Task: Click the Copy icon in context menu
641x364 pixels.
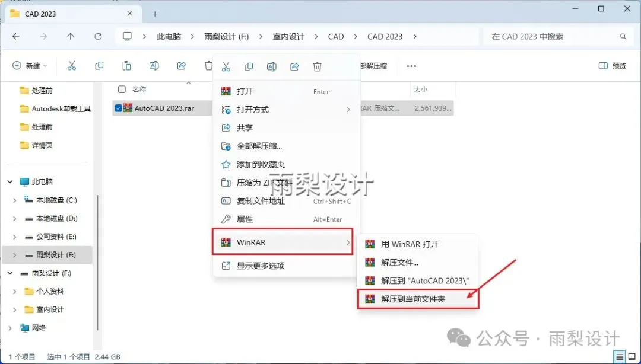Action: coord(249,67)
